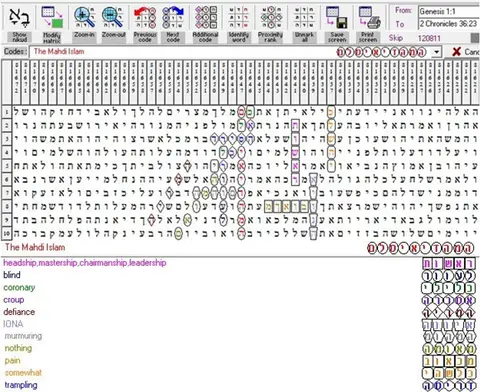
Task: Select the Identify word tool
Action: (239, 17)
